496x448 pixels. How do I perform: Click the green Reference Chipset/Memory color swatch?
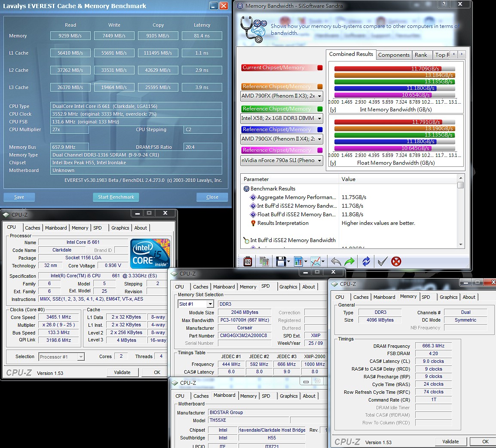320,109
